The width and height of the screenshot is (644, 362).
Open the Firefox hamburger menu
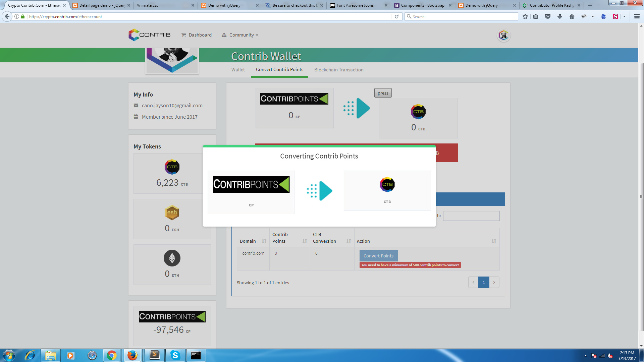click(x=637, y=16)
